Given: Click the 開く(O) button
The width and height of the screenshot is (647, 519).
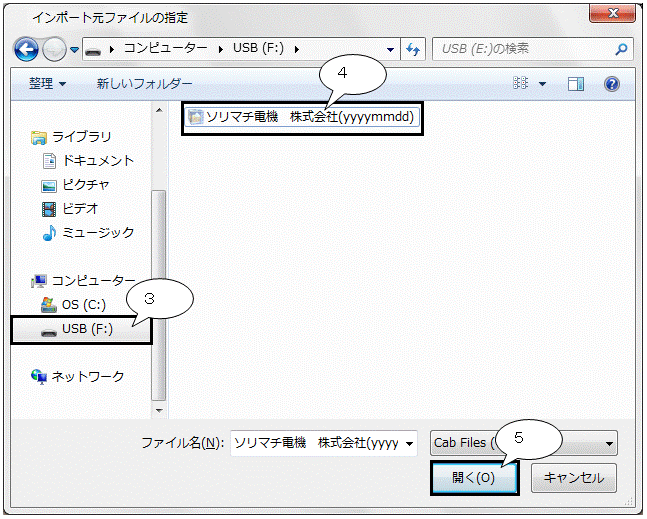Looking at the screenshot, I should pyautogui.click(x=474, y=478).
